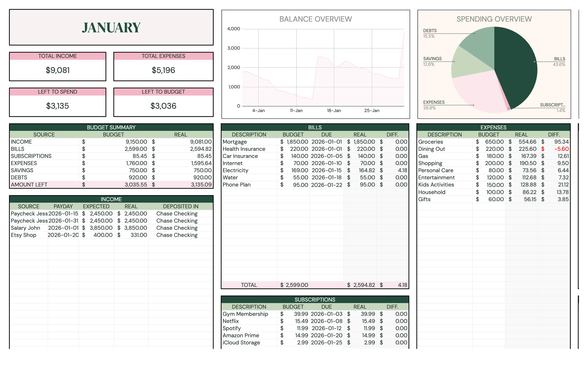Screen dimensions: 588x368
Task: Select Salary John expected amount 3,850.00
Action: pyautogui.click(x=101, y=228)
